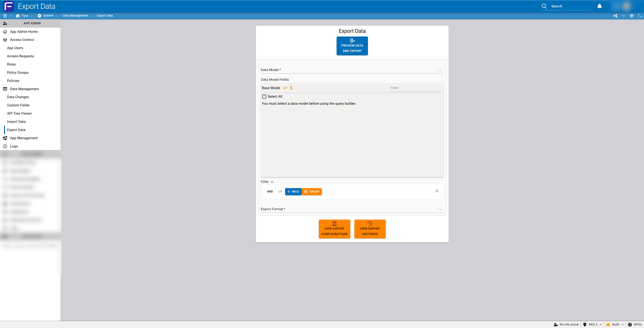Image resolution: width=644 pixels, height=328 pixels.
Task: Open the help question mark icon
Action: tap(632, 16)
